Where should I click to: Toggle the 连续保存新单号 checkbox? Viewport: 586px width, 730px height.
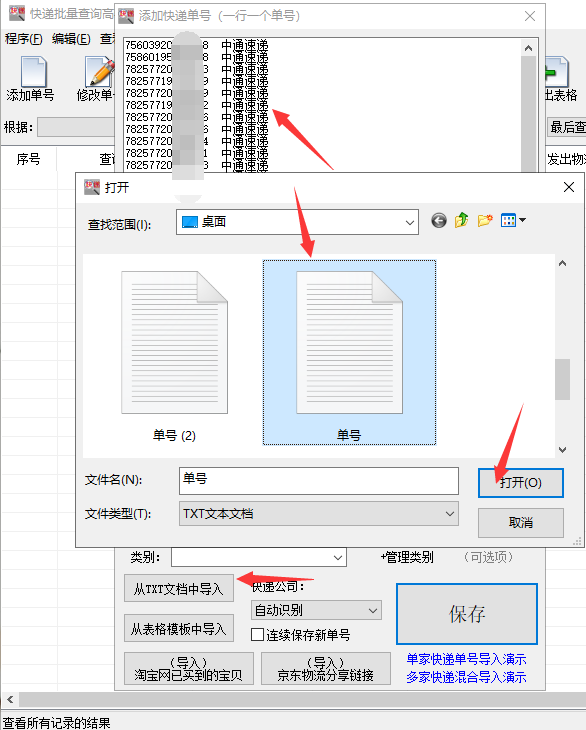tap(257, 635)
